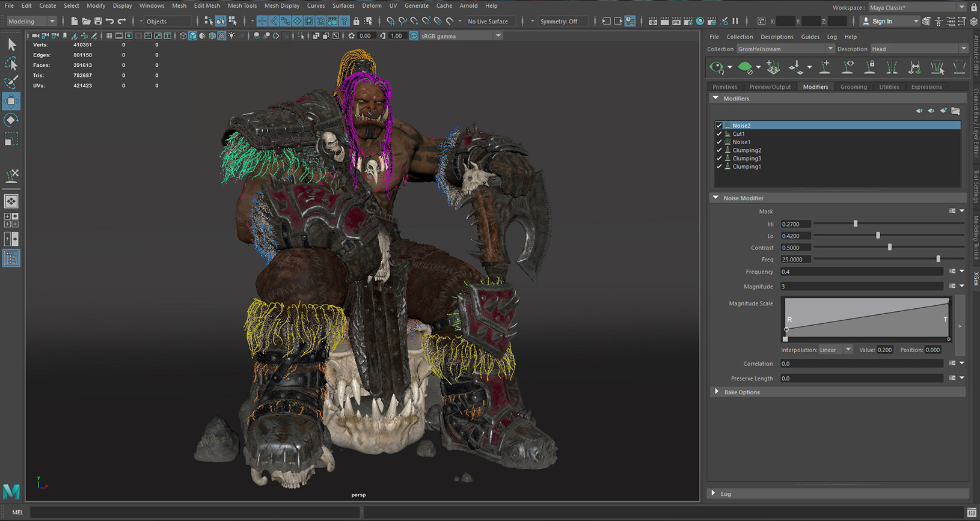The image size is (980, 521).
Task: Uncheck the Noise1 modifier checkbox
Action: [x=719, y=142]
